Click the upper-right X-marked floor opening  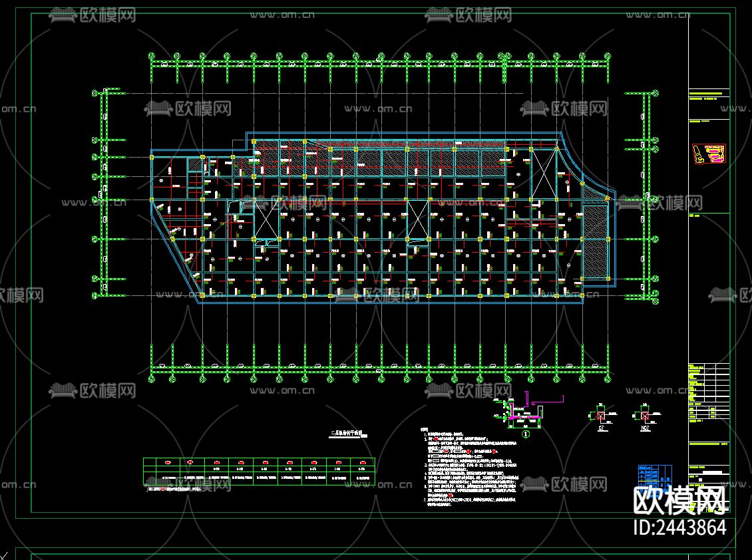(543, 174)
